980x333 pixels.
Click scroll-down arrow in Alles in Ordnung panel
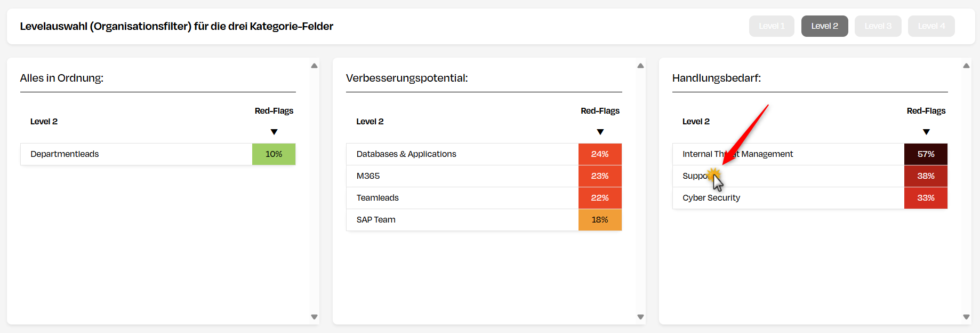tap(314, 316)
